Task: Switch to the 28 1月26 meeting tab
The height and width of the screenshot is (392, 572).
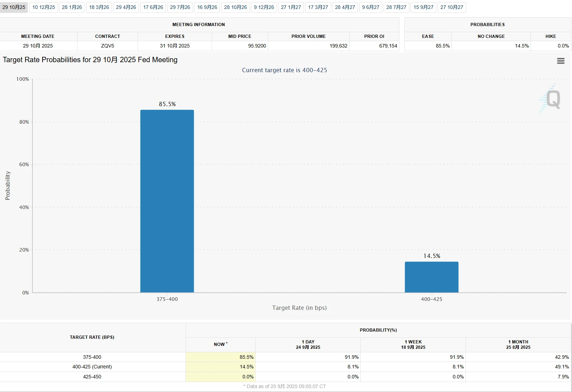Action: click(x=72, y=7)
